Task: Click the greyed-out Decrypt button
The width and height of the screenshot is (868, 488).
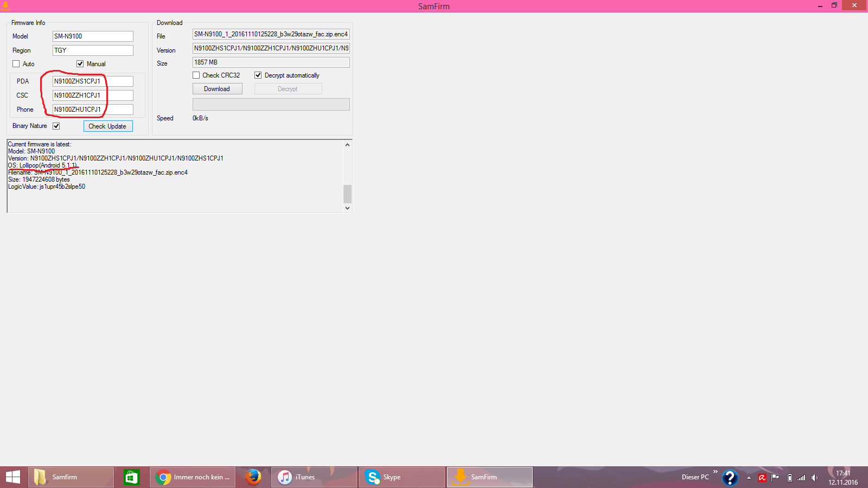Action: coord(288,89)
